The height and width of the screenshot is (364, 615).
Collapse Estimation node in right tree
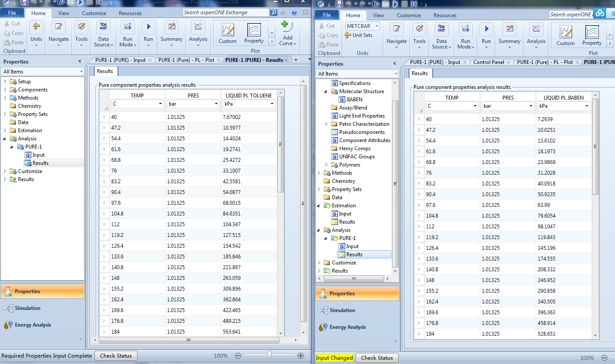319,206
